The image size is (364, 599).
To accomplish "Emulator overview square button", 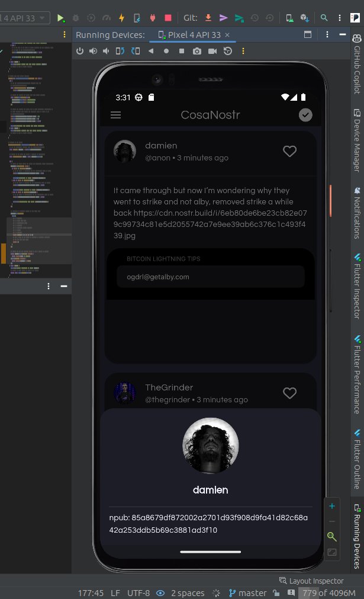I will (182, 51).
